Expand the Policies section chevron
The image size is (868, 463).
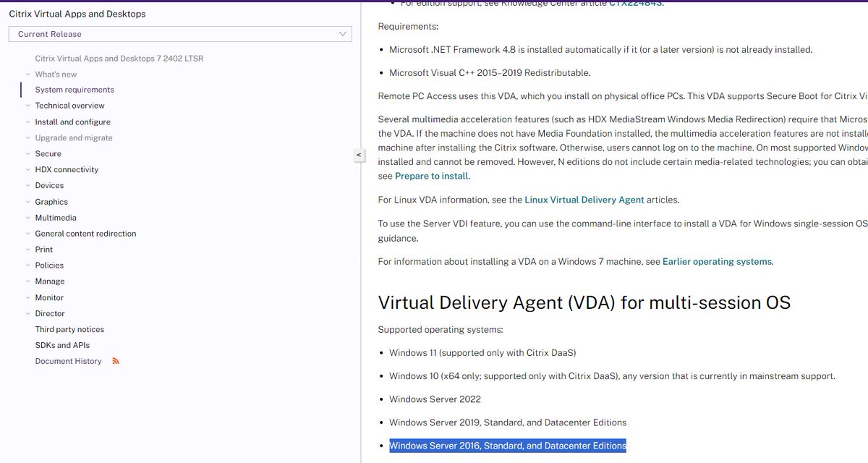[x=27, y=266]
